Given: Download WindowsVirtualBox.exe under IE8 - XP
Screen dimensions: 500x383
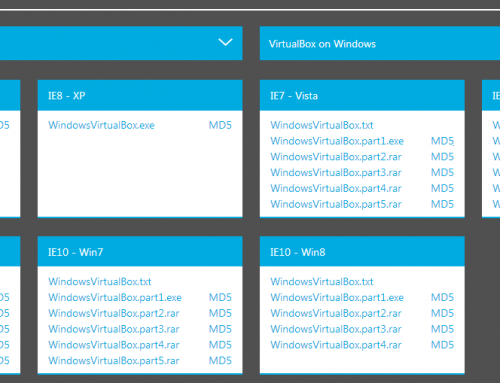Looking at the screenshot, I should tap(101, 125).
